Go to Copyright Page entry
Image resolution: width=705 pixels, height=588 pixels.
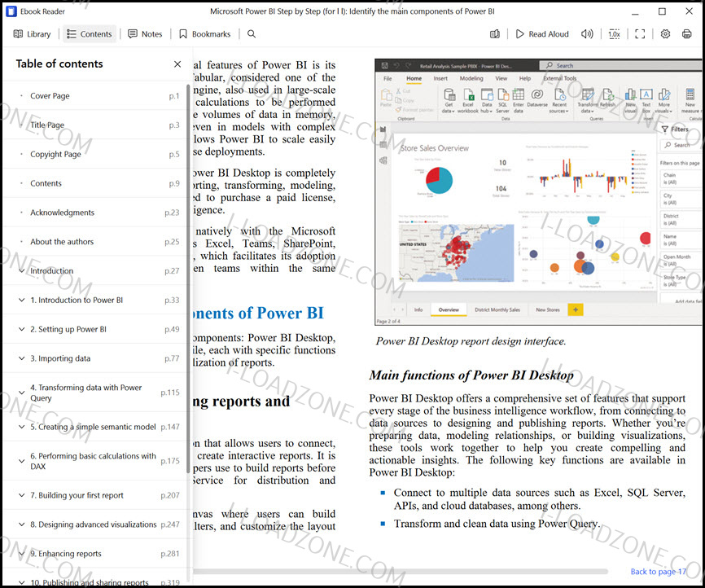tap(95, 154)
